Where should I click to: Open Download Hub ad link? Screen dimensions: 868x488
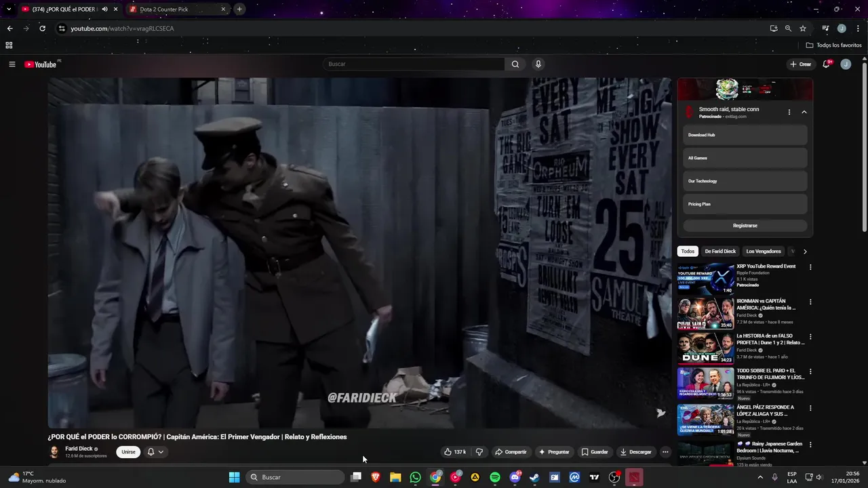745,135
